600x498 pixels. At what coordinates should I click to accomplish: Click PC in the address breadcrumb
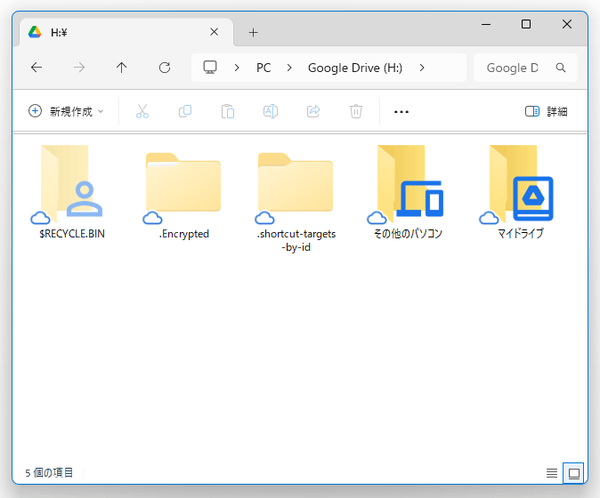[264, 68]
